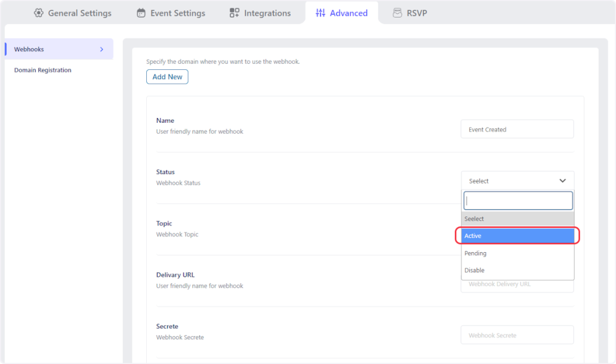Image resolution: width=616 pixels, height=364 pixels.
Task: Switch to the Integrations tab
Action: tap(267, 13)
